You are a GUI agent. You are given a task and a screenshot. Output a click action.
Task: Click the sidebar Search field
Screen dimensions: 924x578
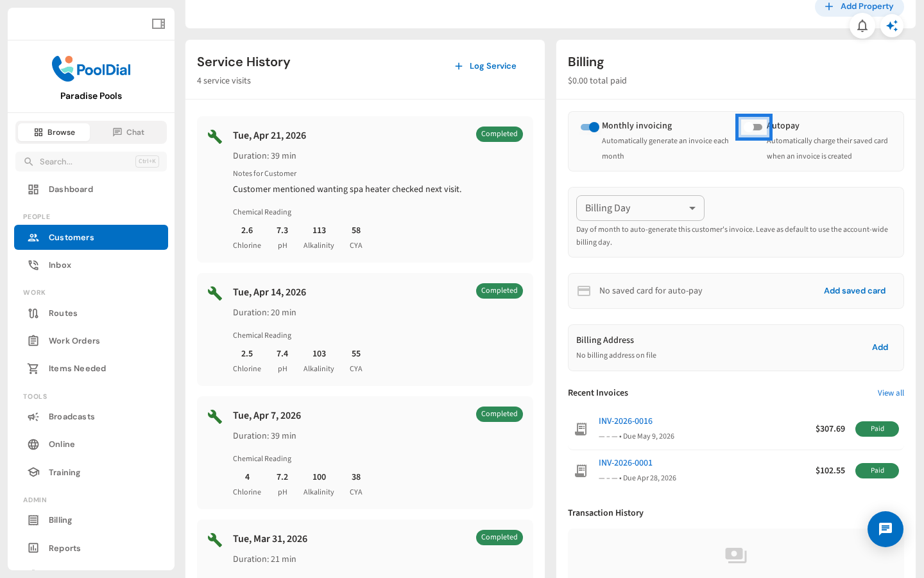[x=91, y=162]
